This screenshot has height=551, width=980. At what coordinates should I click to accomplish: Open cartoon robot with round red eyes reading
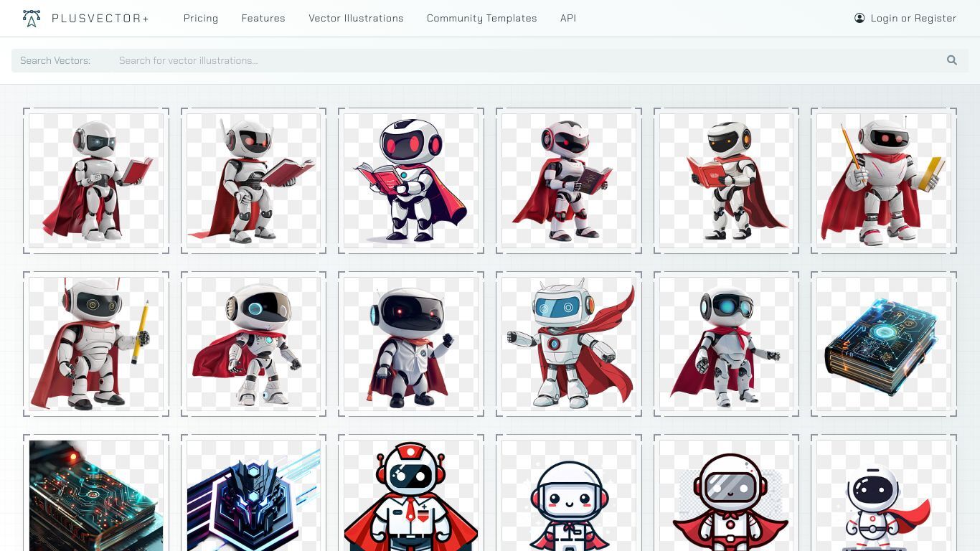pos(411,181)
